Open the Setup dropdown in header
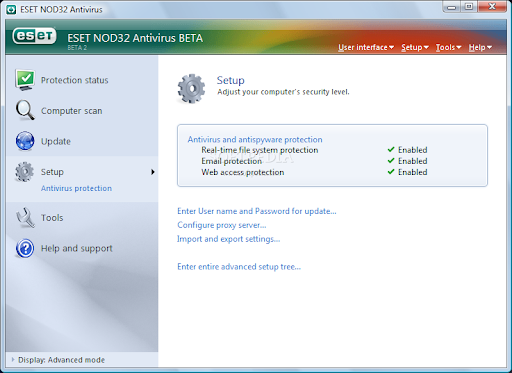 [415, 47]
